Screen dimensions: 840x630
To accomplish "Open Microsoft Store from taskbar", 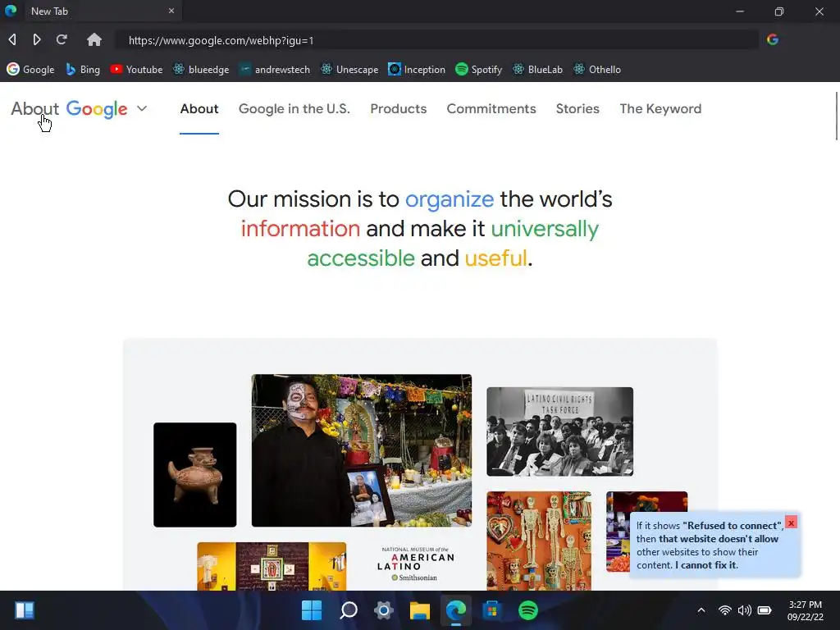I will tap(492, 610).
